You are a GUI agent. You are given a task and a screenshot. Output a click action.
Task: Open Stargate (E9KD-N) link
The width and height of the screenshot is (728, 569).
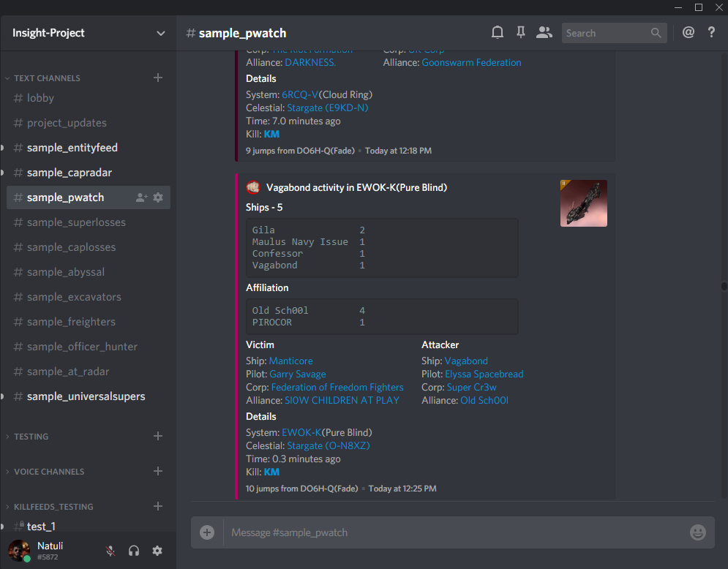(x=327, y=108)
